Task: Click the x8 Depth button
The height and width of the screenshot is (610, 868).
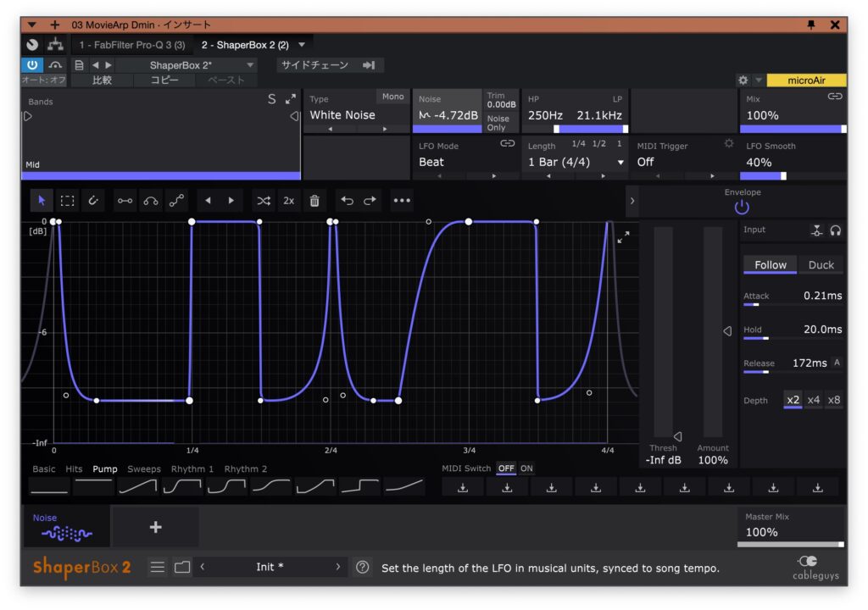Action: click(833, 400)
